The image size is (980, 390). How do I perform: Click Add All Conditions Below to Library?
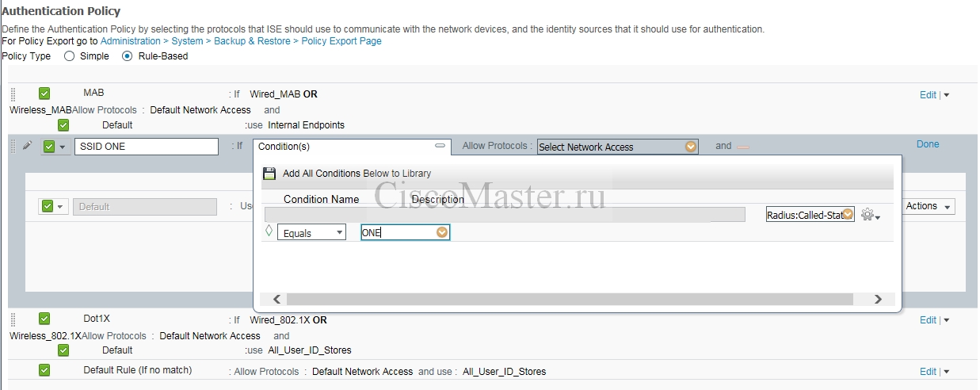coord(357,173)
